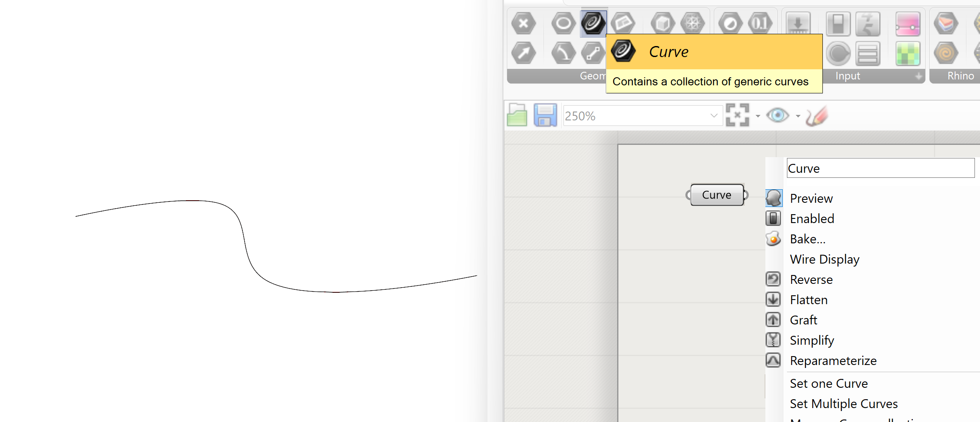Select the Curve parameter icon in Geometry panel
This screenshot has height=422, width=980.
point(593,24)
